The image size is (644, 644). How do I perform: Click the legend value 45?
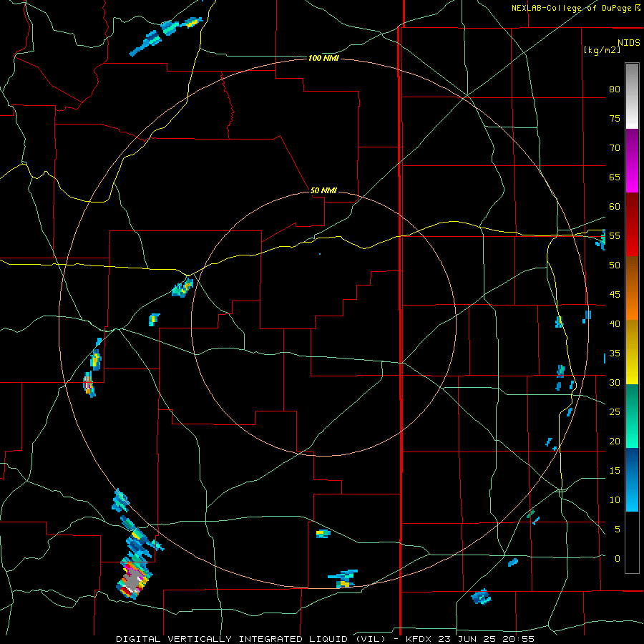[615, 295]
